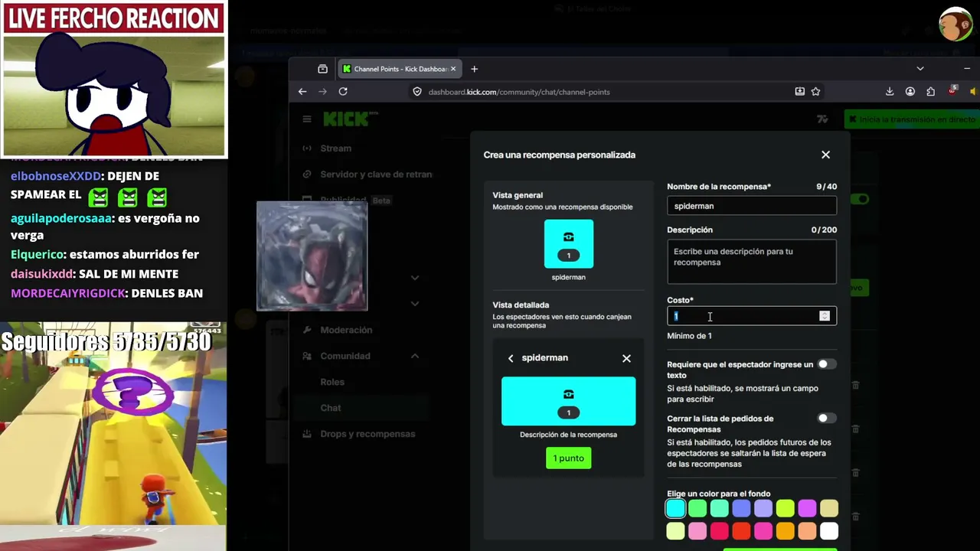Open the browser tab list dropdown arrow

(x=920, y=69)
